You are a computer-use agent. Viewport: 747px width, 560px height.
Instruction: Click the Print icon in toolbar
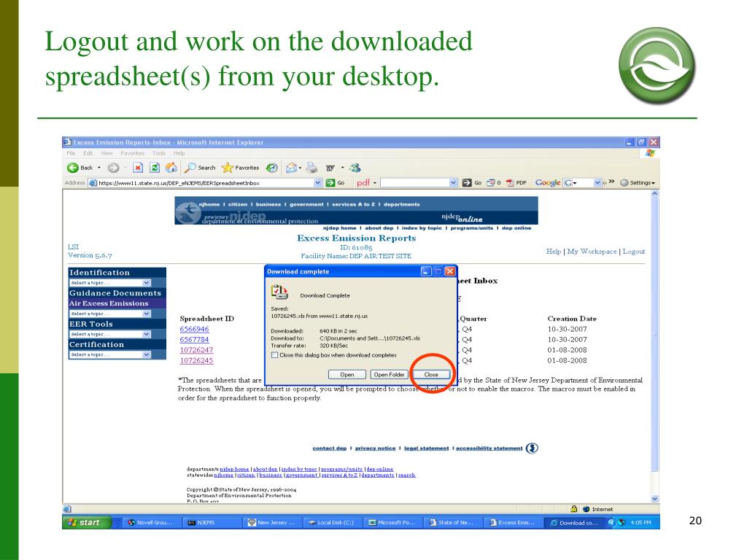click(x=311, y=168)
